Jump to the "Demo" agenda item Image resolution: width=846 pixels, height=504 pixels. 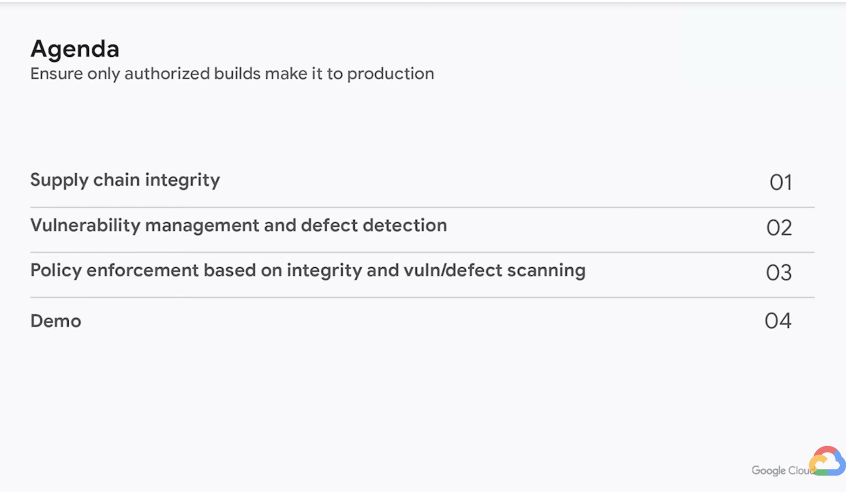(56, 321)
